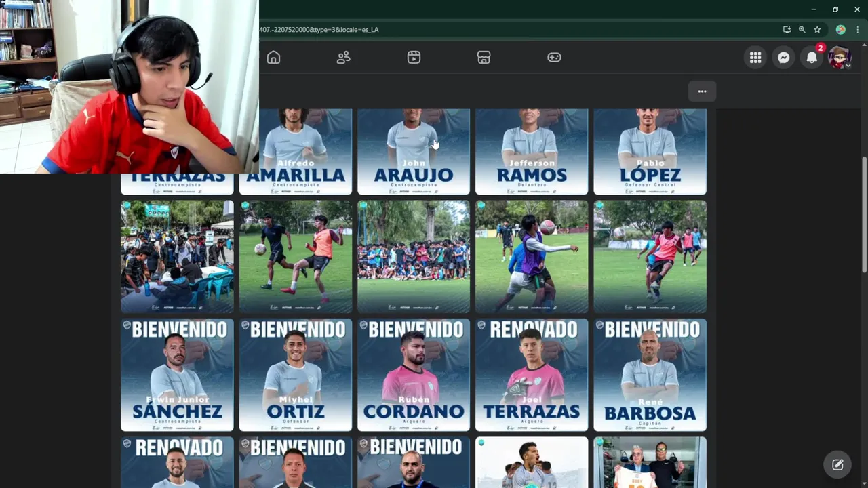Image resolution: width=868 pixels, height=488 pixels.
Task: Bookmark this page with the star icon
Action: point(817,29)
